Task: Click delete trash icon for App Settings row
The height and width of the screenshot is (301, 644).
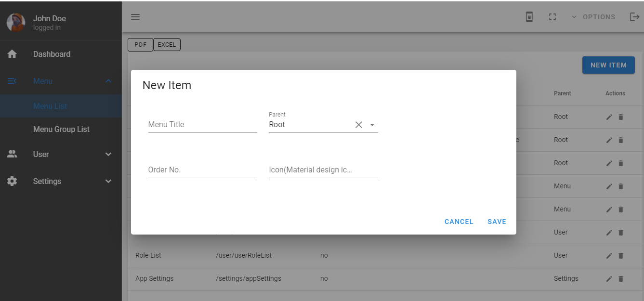Action: [621, 279]
